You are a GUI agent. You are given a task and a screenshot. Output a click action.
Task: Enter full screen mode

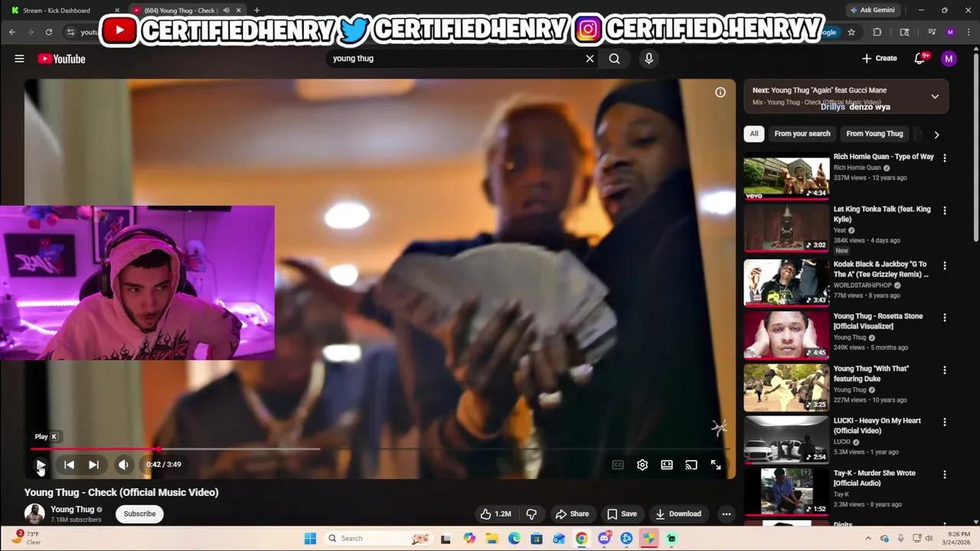[716, 465]
